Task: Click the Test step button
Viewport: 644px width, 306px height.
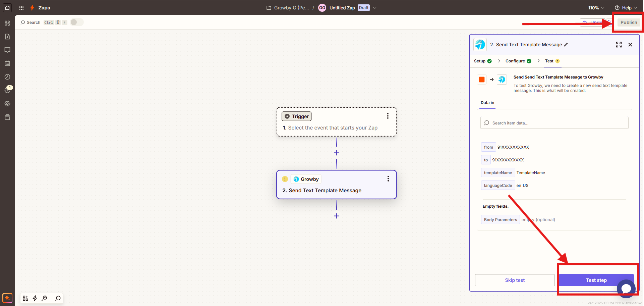Action: pyautogui.click(x=596, y=280)
